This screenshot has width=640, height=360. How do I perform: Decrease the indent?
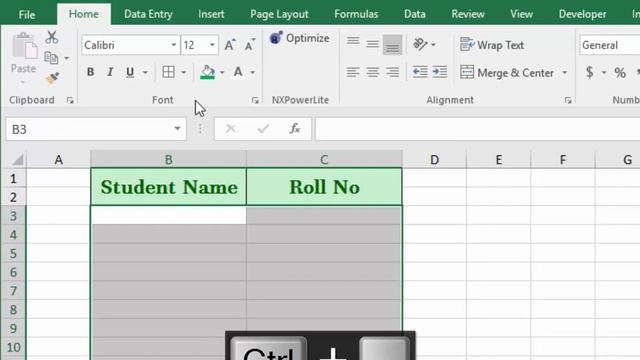coord(420,72)
